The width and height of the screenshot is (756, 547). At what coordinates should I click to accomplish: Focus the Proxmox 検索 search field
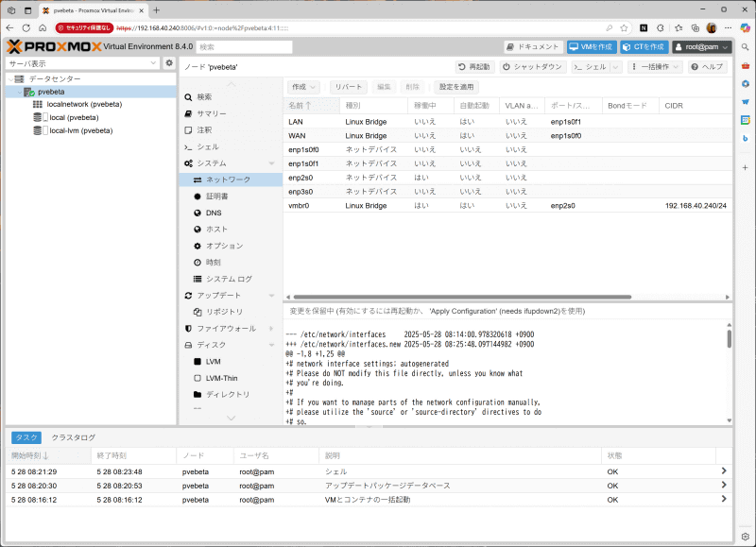click(244, 46)
